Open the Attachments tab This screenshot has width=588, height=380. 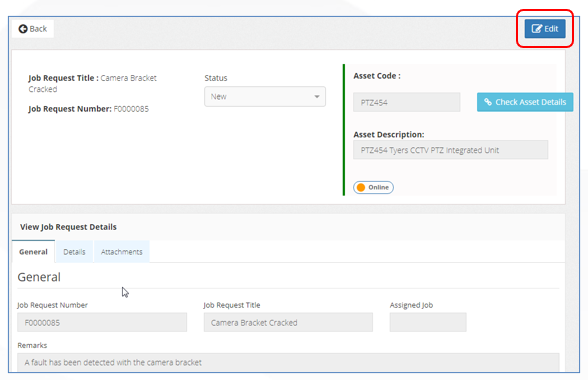pyautogui.click(x=122, y=252)
